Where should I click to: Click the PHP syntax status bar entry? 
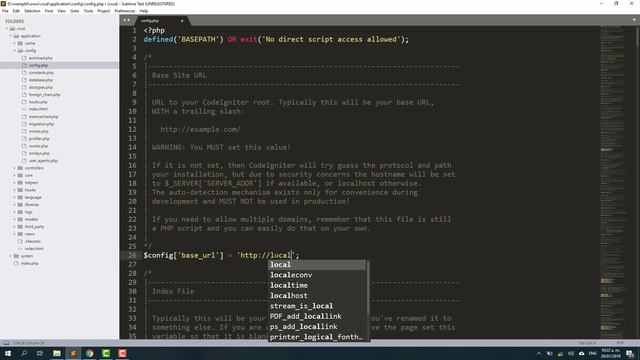pos(620,343)
